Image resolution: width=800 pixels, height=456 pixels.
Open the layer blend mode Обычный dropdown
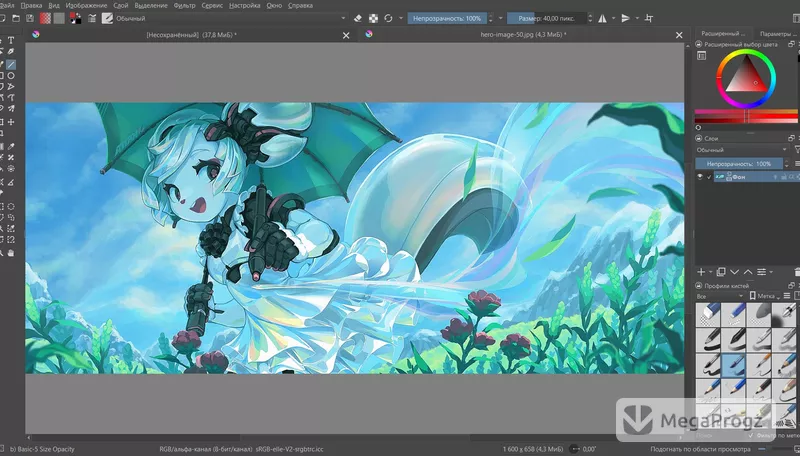[742, 150]
